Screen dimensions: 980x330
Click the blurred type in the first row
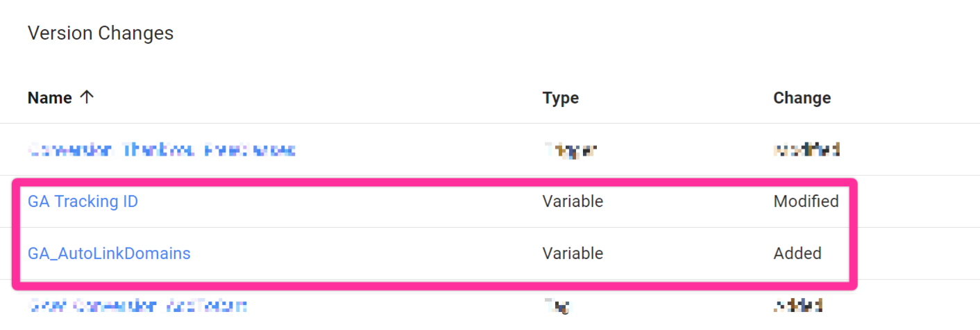click(570, 149)
